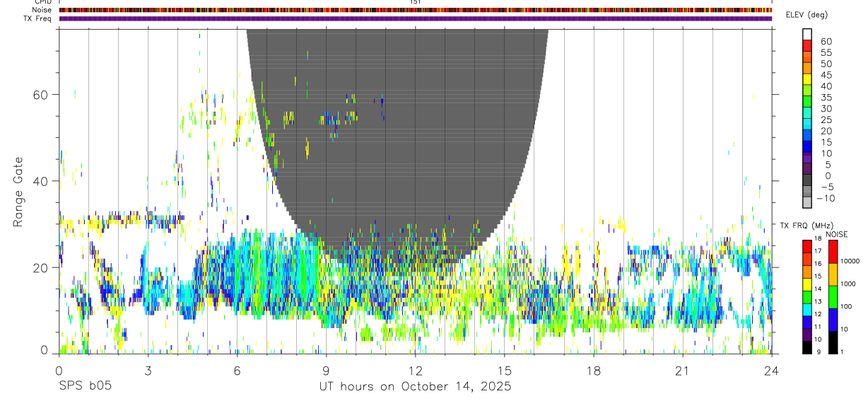
Task: Pick the lightest gray bottom ELEV segment
Action: tap(807, 202)
